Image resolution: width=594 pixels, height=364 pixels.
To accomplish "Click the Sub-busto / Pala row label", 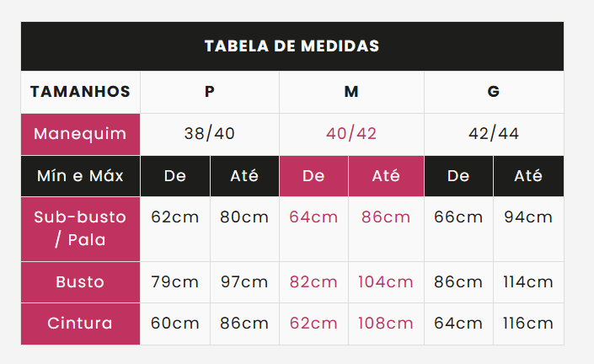I will (x=80, y=229).
